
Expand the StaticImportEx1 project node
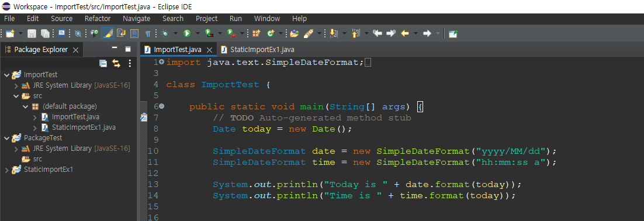pos(6,170)
